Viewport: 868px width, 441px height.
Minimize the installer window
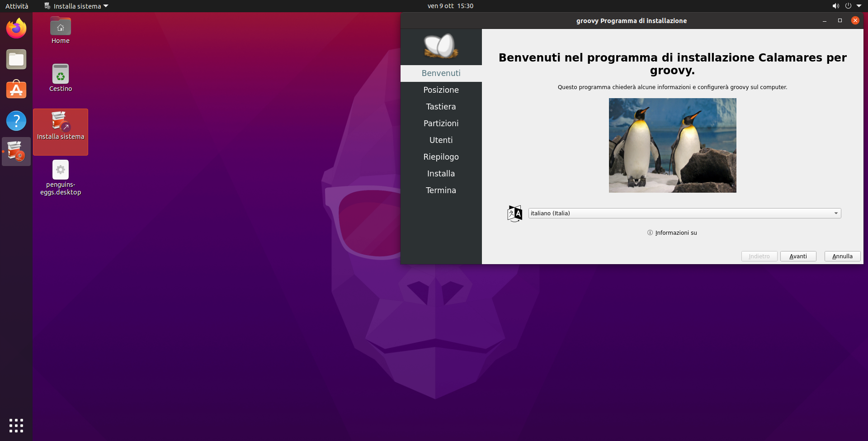coord(825,21)
